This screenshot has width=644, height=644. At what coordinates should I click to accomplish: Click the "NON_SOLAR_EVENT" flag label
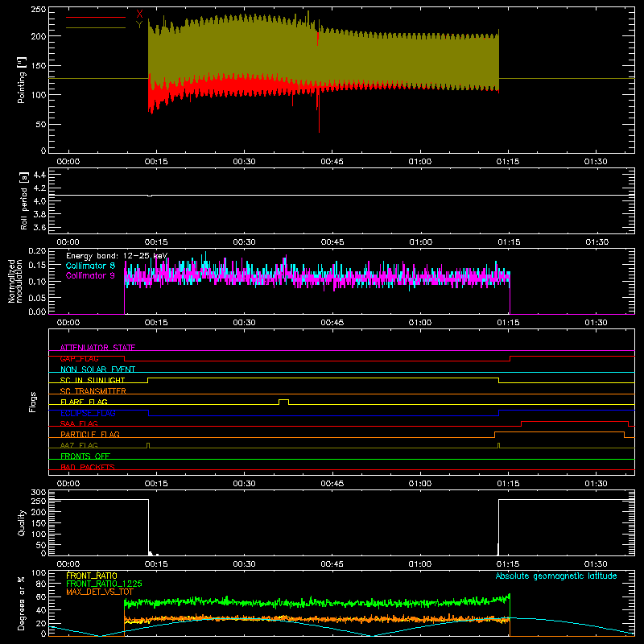pyautogui.click(x=97, y=369)
